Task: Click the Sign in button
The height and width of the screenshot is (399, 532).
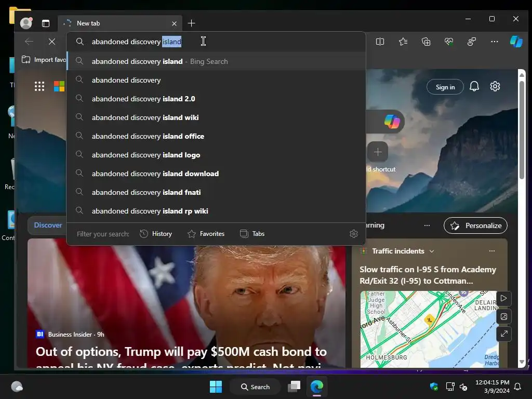Action: coord(445,87)
